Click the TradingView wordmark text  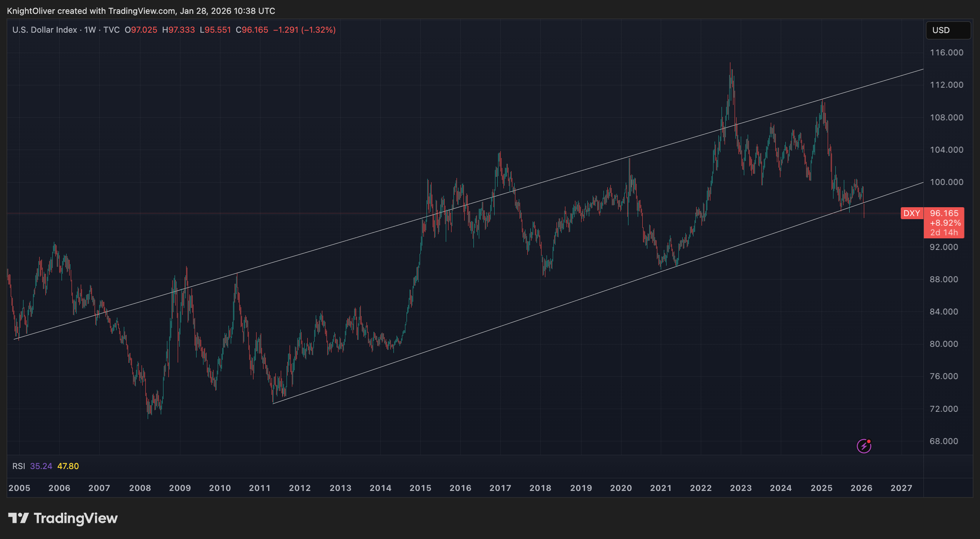76,518
